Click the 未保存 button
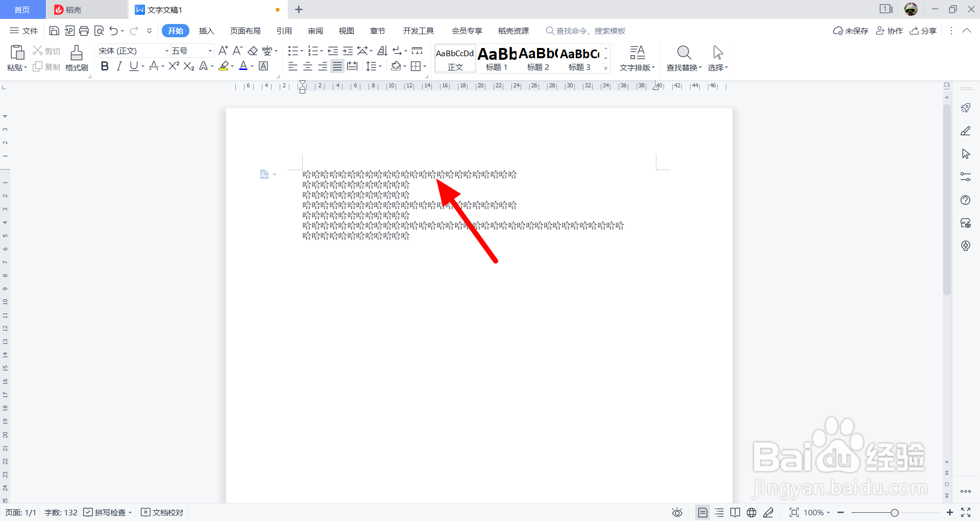The width and height of the screenshot is (980, 521). (850, 31)
